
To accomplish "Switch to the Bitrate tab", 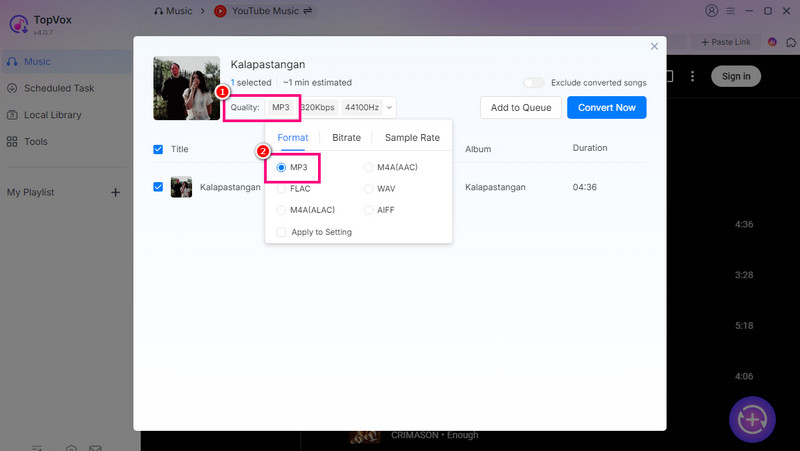I will click(x=346, y=138).
